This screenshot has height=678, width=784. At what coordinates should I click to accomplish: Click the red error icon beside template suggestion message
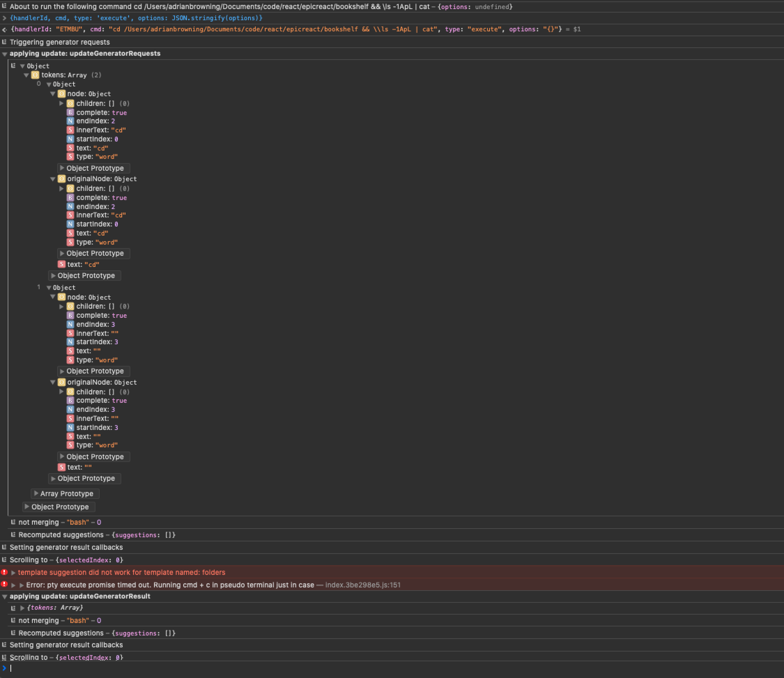coord(4,572)
